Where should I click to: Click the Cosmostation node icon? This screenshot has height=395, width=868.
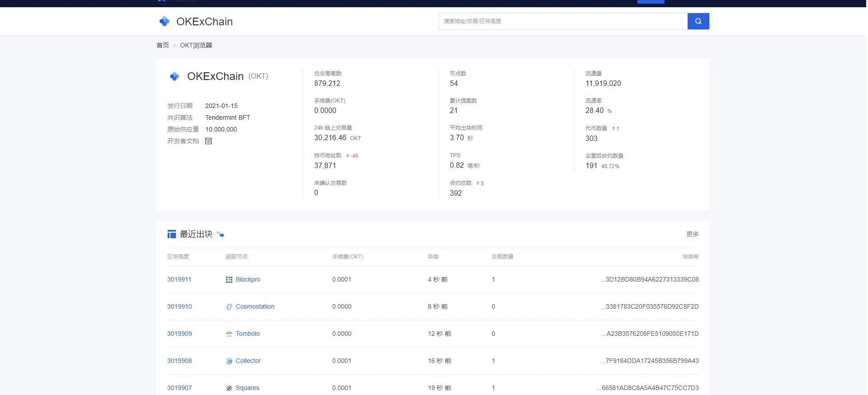click(229, 307)
